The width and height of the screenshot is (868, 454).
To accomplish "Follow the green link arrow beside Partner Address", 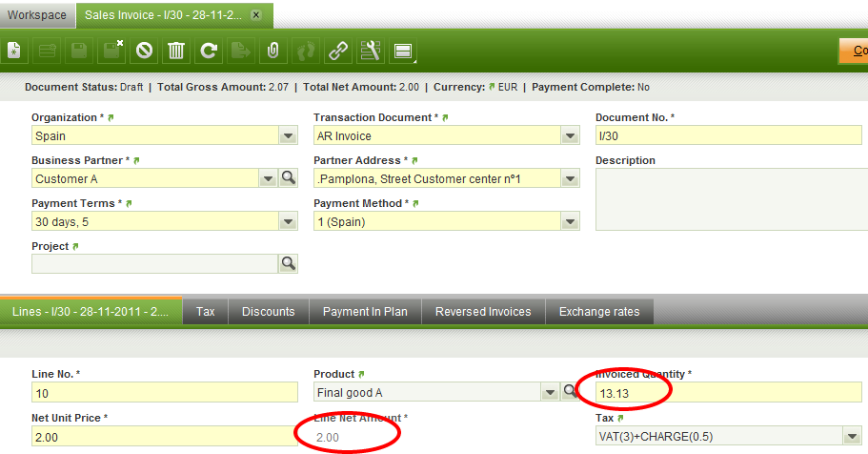I will pyautogui.click(x=414, y=160).
